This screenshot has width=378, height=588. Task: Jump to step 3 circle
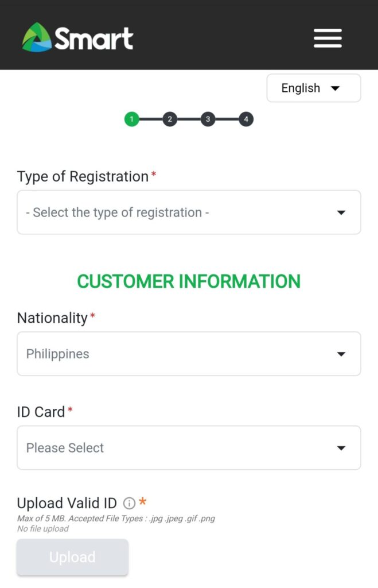tap(208, 119)
